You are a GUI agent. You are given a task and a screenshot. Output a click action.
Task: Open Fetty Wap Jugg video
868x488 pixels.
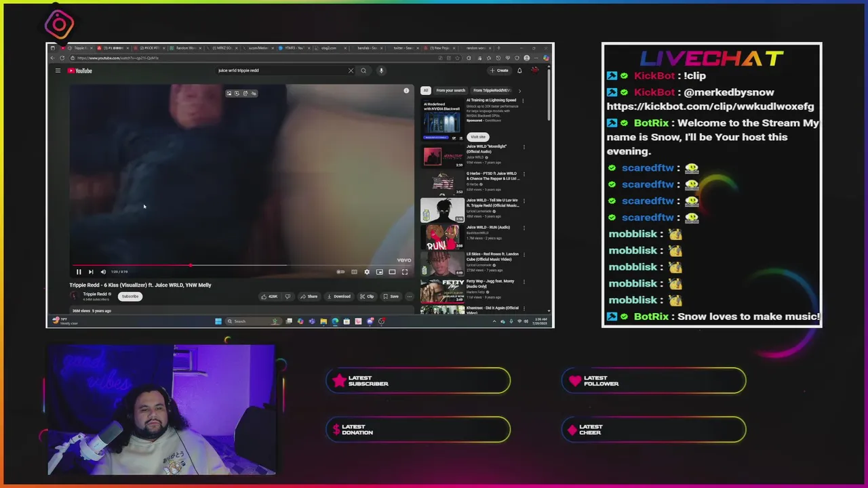(x=442, y=291)
